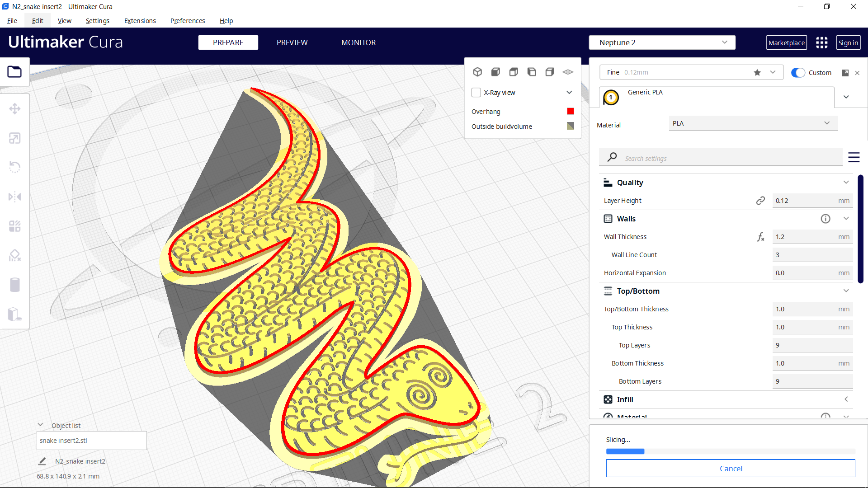Click the red Overhang color swatch
Image resolution: width=868 pixels, height=488 pixels.
point(570,111)
